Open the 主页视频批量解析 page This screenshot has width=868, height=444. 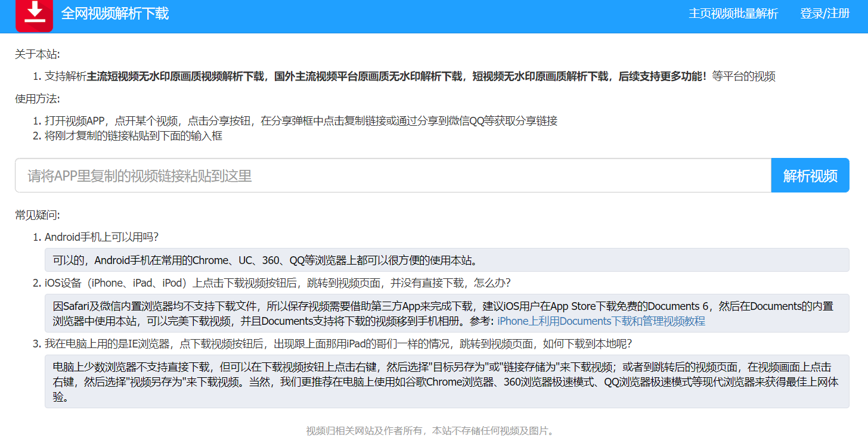[x=733, y=14]
